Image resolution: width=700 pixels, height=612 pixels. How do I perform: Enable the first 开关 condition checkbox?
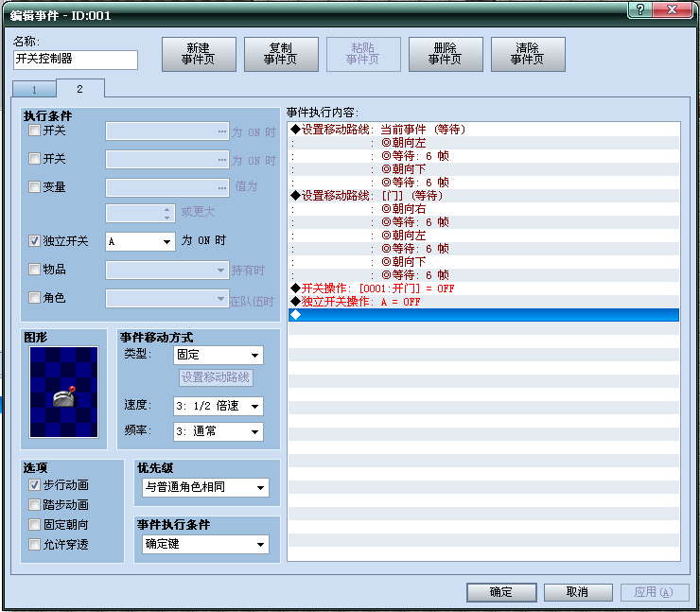click(35, 131)
